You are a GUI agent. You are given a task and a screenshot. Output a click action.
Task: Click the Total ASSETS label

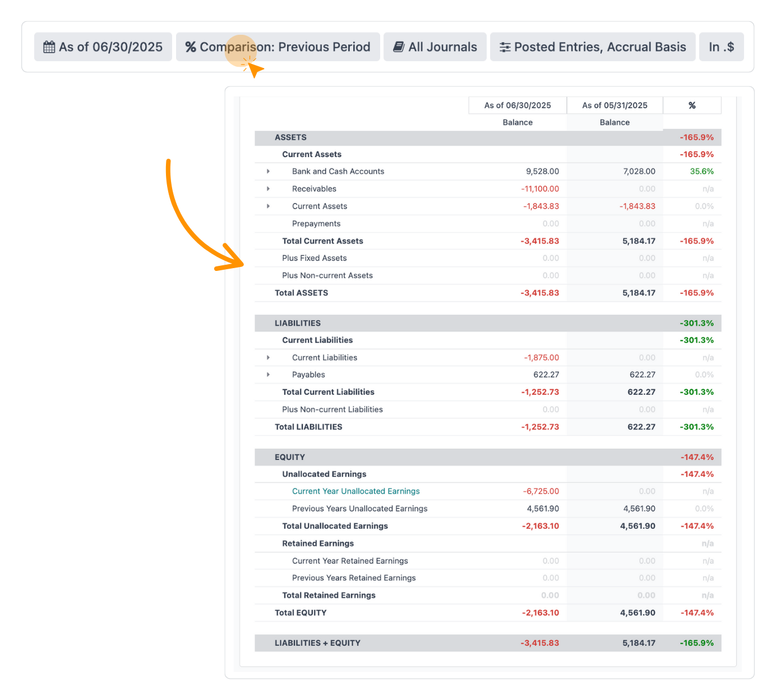pyautogui.click(x=301, y=292)
